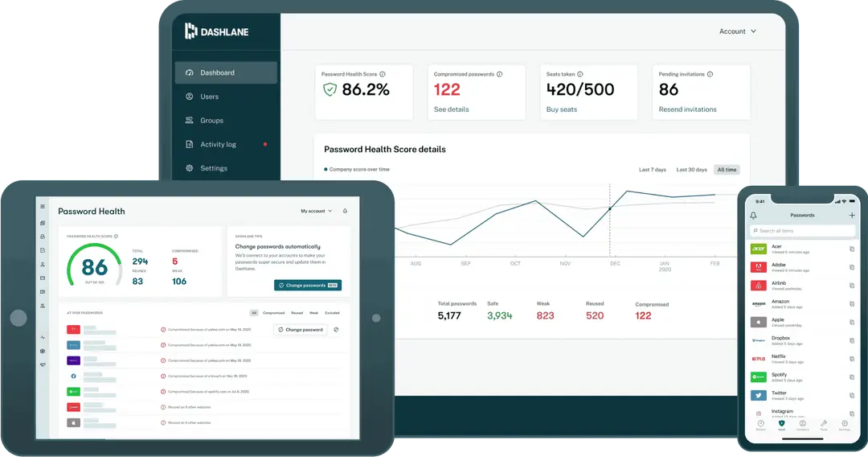Filter at-risk passwords by Excluded
Viewport: 868px width, 457px height.
[332, 313]
